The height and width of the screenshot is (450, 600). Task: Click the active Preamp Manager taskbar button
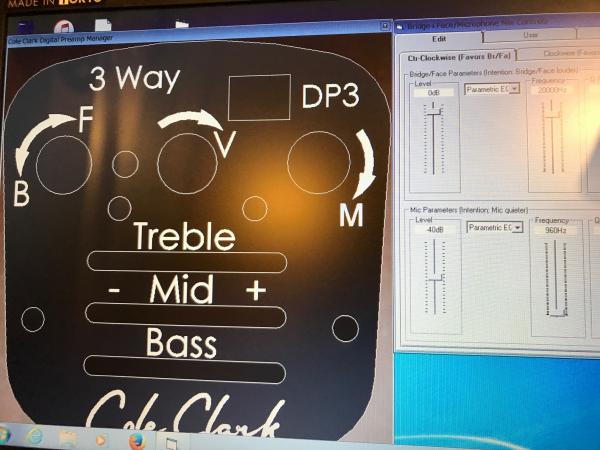(172, 442)
